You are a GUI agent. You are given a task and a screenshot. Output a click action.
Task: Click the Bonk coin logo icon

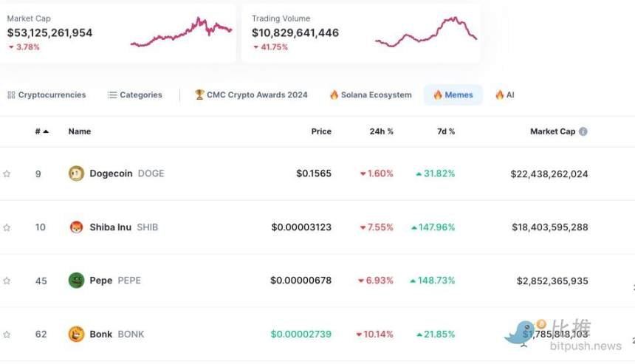point(76,334)
